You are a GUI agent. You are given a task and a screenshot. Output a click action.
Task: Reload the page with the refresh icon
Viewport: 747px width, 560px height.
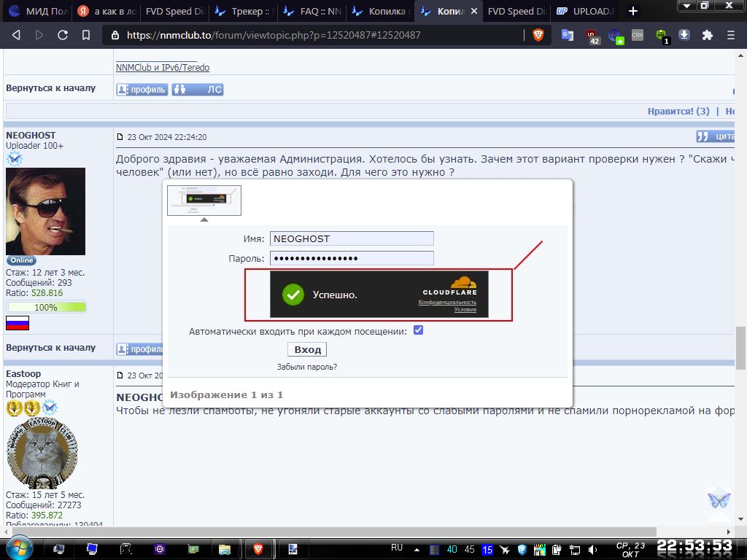click(63, 35)
